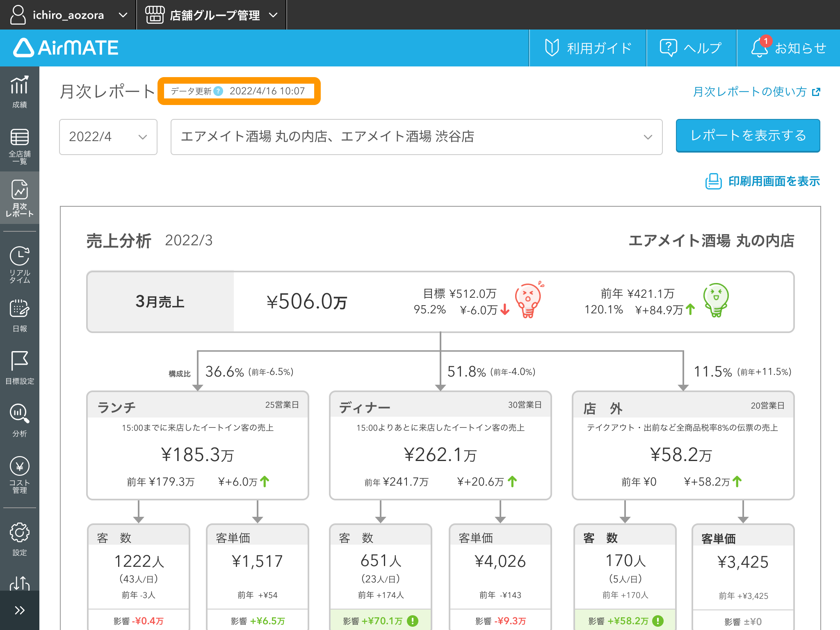Open the store selection dropdown
This screenshot has width=840, height=630.
(x=416, y=137)
